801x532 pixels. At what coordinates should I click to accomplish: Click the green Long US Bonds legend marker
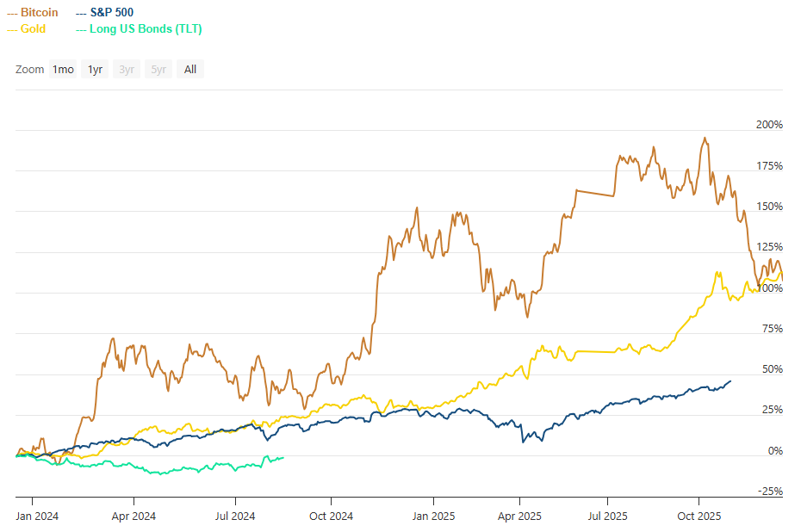[x=82, y=28]
